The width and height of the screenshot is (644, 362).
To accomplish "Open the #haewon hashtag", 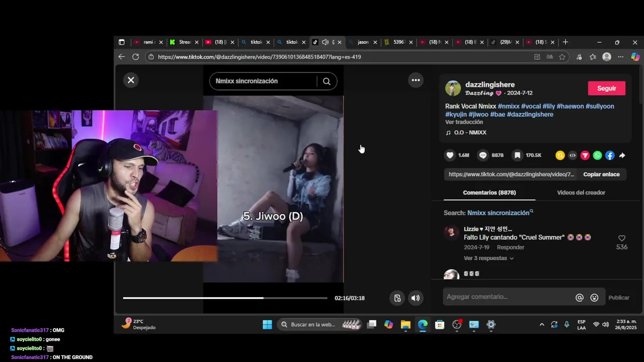I will 570,106.
